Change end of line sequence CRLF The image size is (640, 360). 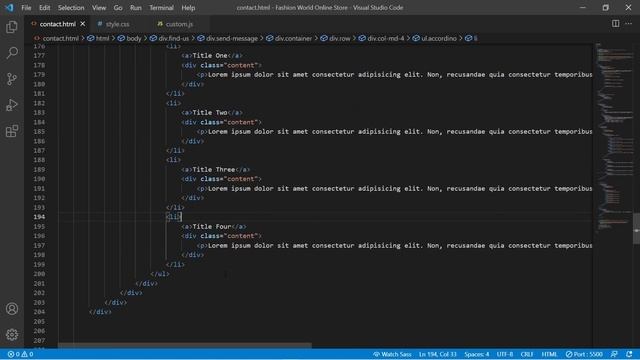pyautogui.click(x=527, y=354)
